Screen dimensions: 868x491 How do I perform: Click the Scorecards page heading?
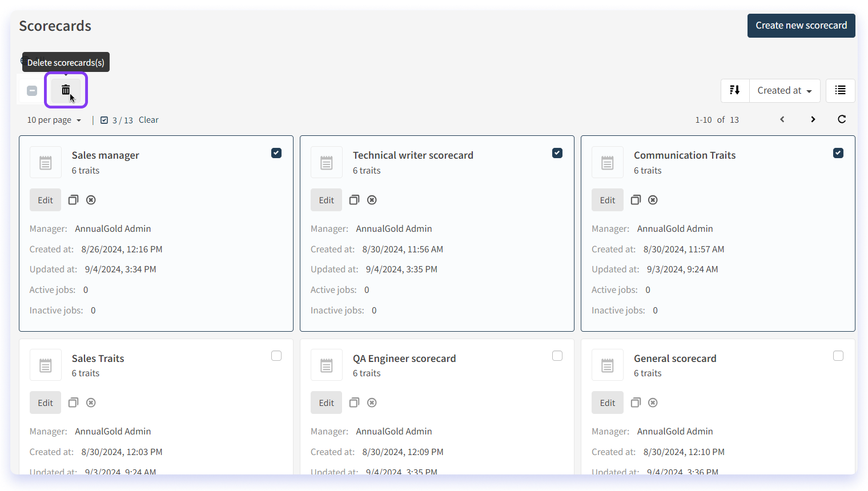[55, 26]
